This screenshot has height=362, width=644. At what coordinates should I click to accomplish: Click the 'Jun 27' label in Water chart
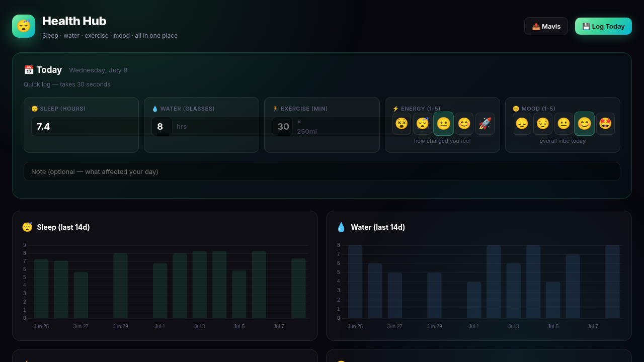pyautogui.click(x=395, y=326)
